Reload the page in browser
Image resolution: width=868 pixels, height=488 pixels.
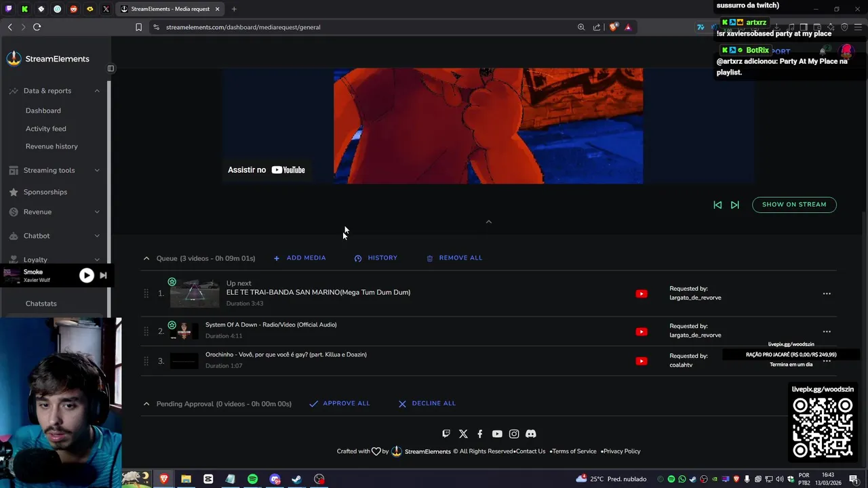[37, 27]
